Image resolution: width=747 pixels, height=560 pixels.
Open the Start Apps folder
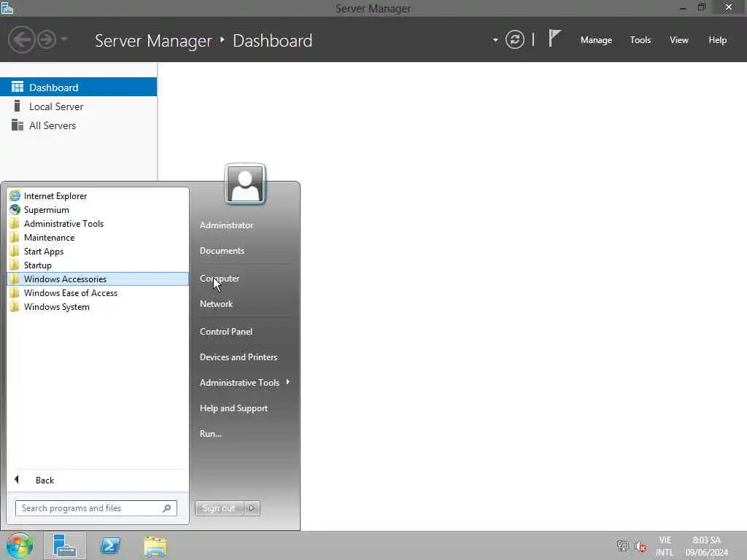pyautogui.click(x=98, y=251)
